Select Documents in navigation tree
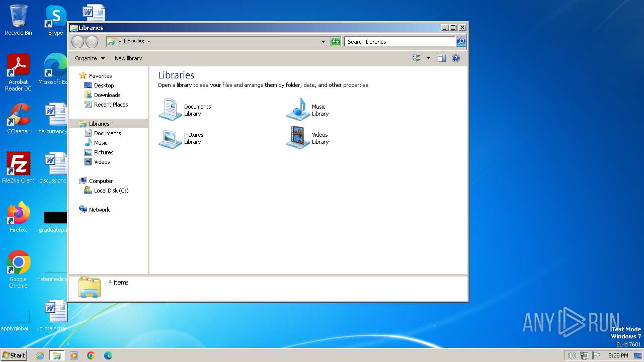 (x=107, y=133)
